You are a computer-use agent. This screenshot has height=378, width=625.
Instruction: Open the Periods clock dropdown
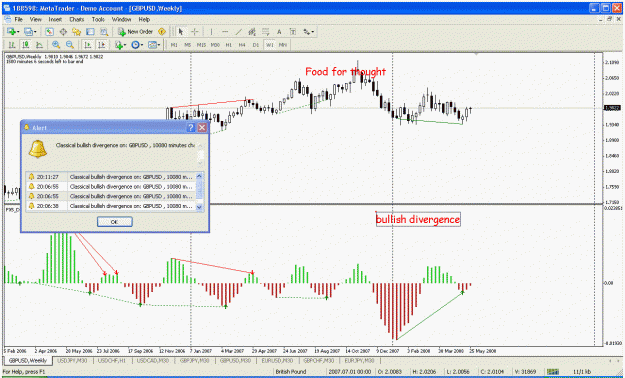137,45
